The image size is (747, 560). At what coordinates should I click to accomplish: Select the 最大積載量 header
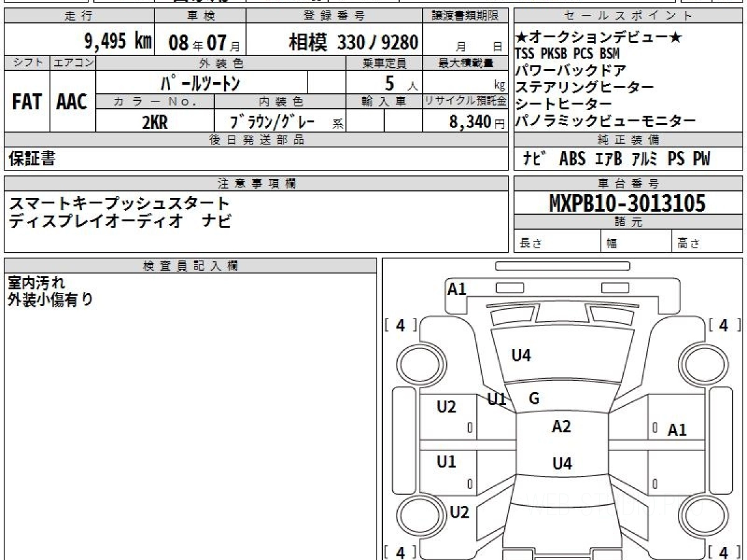click(466, 63)
